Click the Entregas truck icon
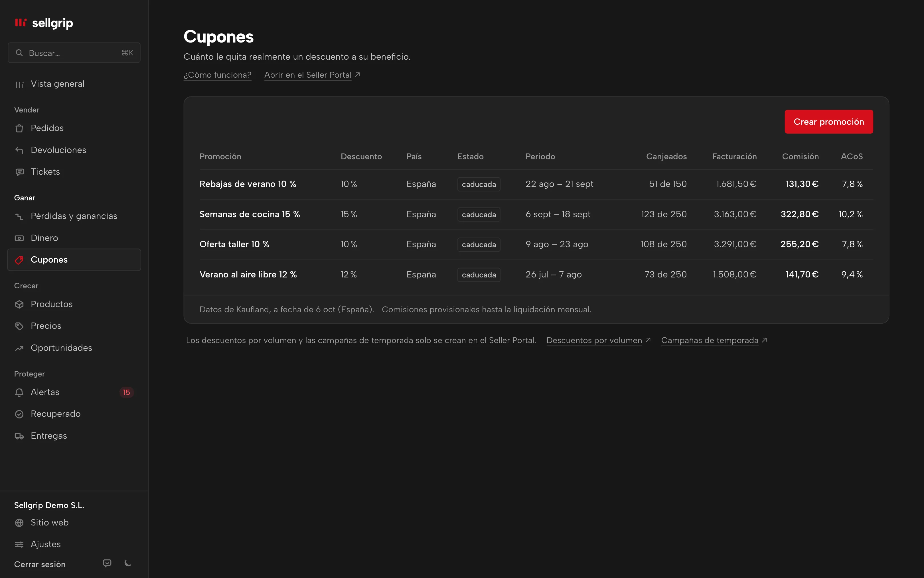The height and width of the screenshot is (578, 924). click(x=19, y=436)
